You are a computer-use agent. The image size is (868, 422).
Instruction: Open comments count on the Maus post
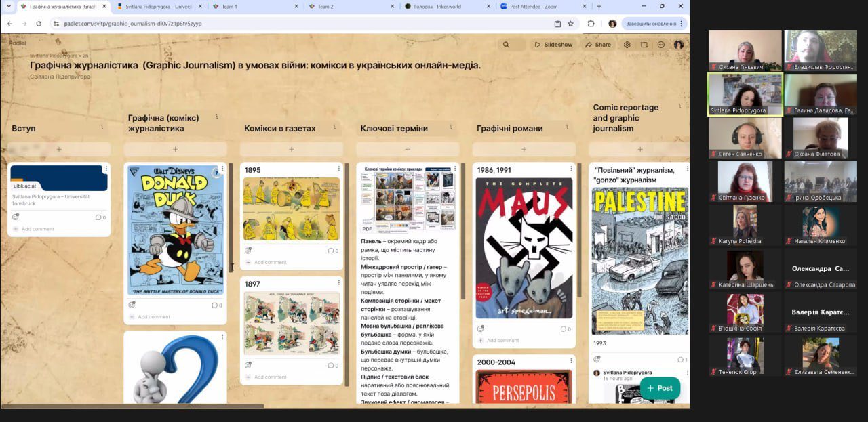coord(566,329)
